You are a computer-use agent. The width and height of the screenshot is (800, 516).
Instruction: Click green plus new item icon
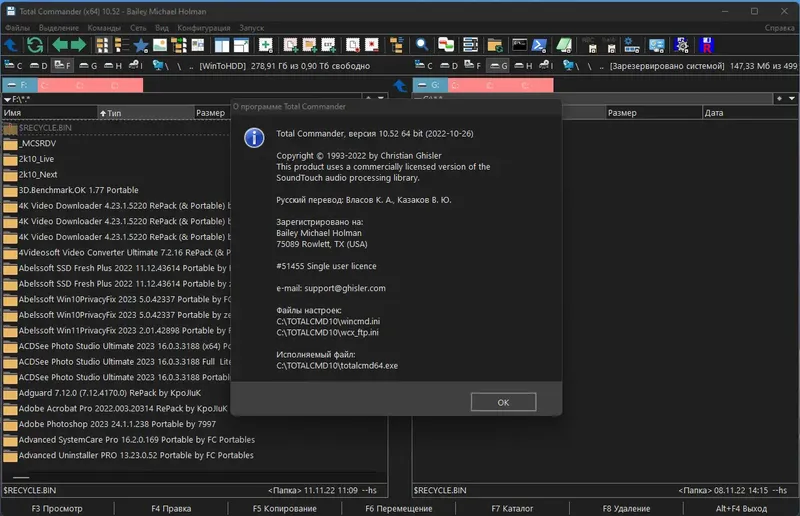point(265,45)
